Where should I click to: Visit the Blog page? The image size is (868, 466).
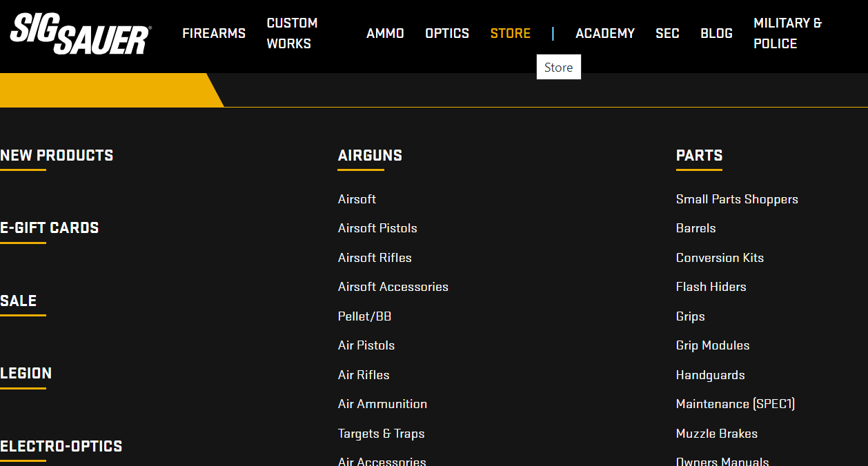(716, 33)
